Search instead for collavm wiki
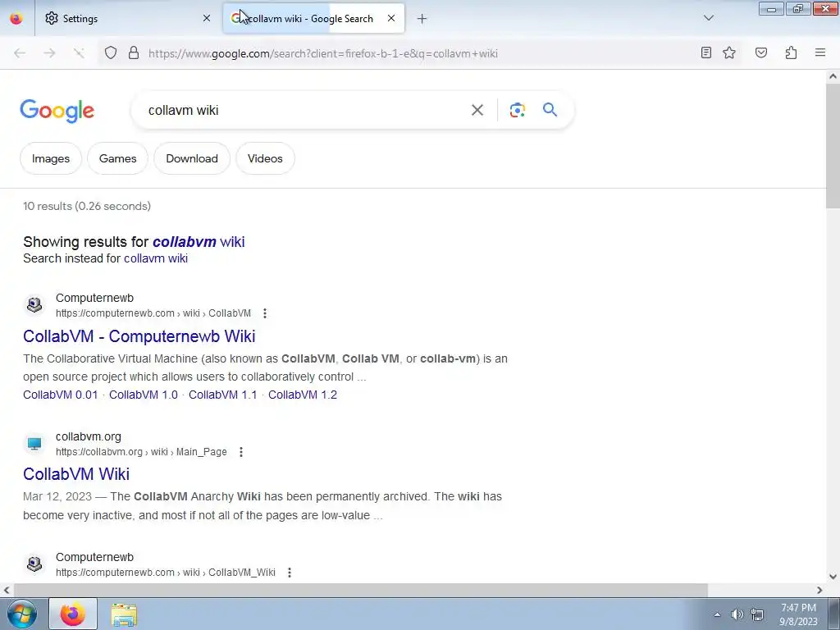The image size is (840, 630). 156,258
